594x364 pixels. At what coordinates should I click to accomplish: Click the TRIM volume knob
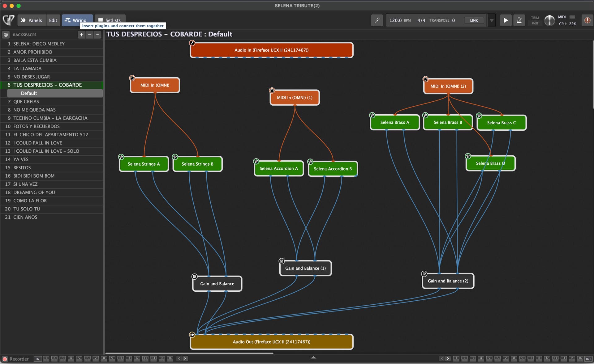(549, 20)
